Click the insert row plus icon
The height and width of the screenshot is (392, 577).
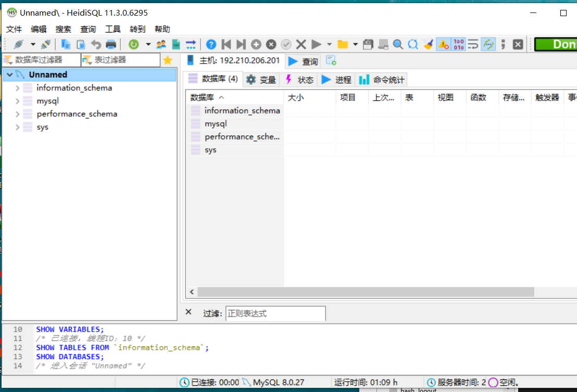(x=256, y=44)
